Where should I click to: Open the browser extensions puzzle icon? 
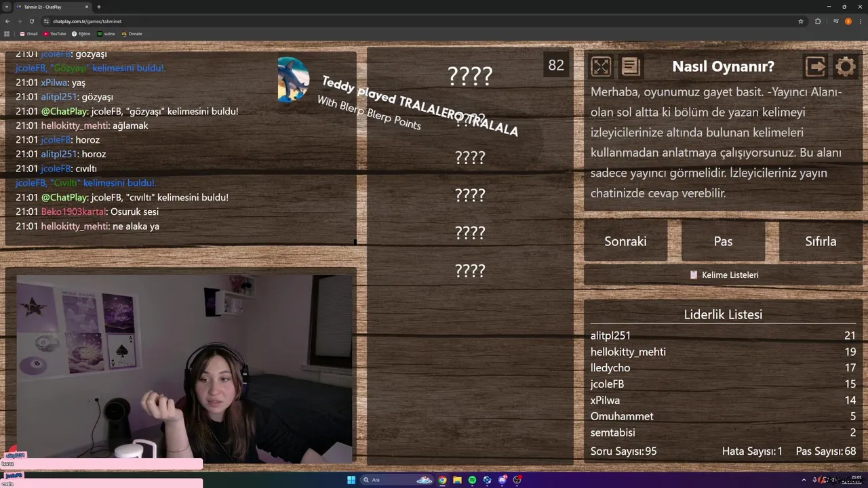tap(818, 21)
